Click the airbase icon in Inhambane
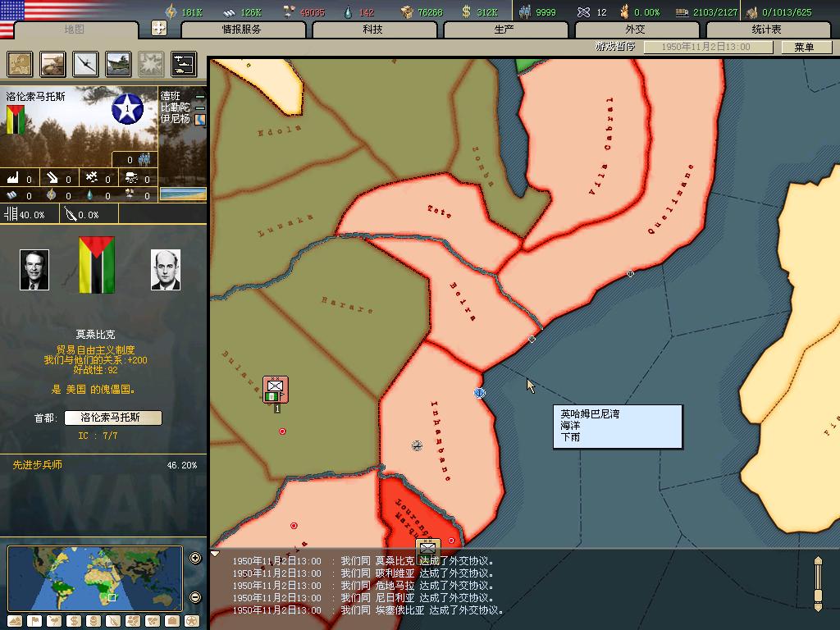Viewport: 840px width, 630px height. (417, 445)
